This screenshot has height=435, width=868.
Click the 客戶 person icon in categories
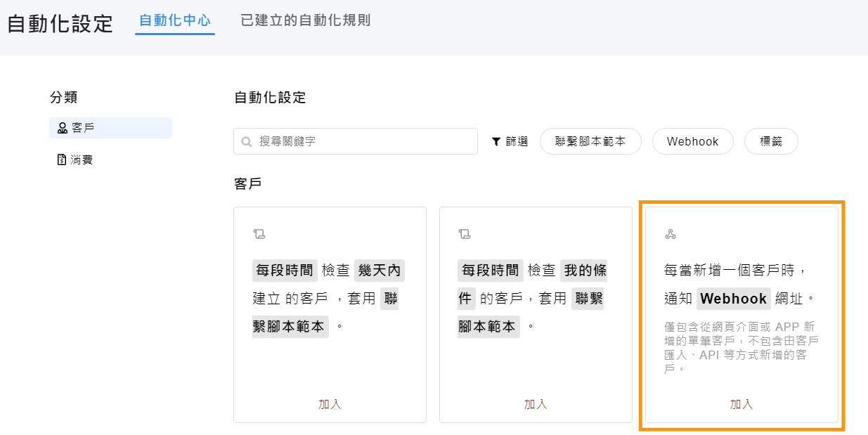[x=62, y=128]
